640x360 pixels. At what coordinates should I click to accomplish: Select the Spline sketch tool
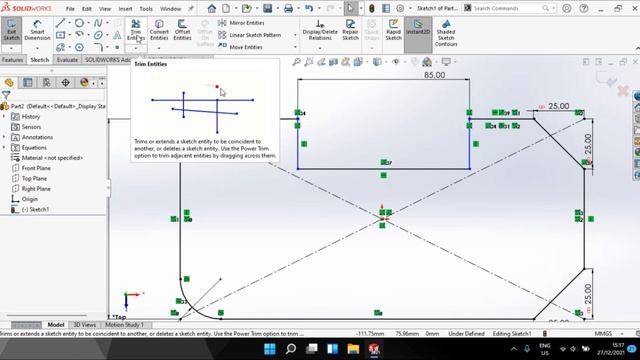98,23
